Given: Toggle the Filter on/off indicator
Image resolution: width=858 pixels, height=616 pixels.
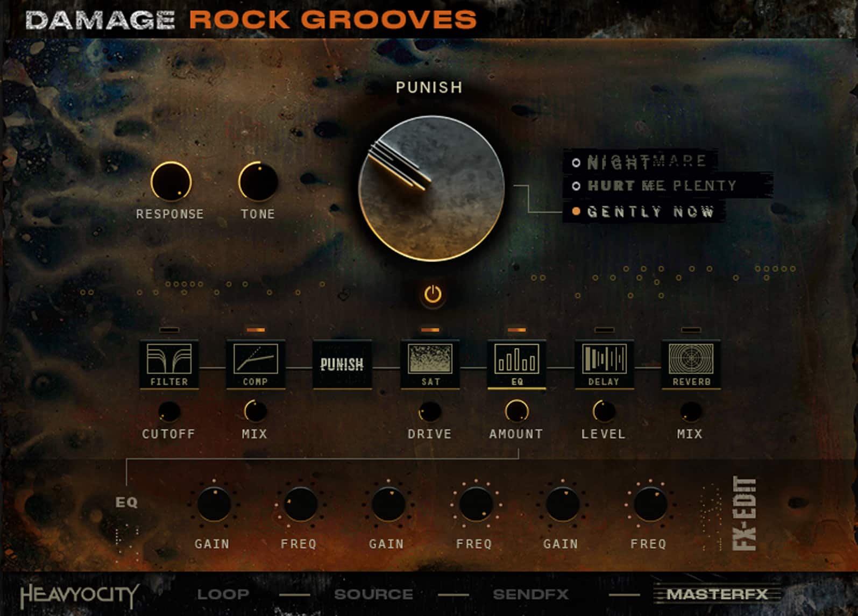Looking at the screenshot, I should pyautogui.click(x=169, y=329).
